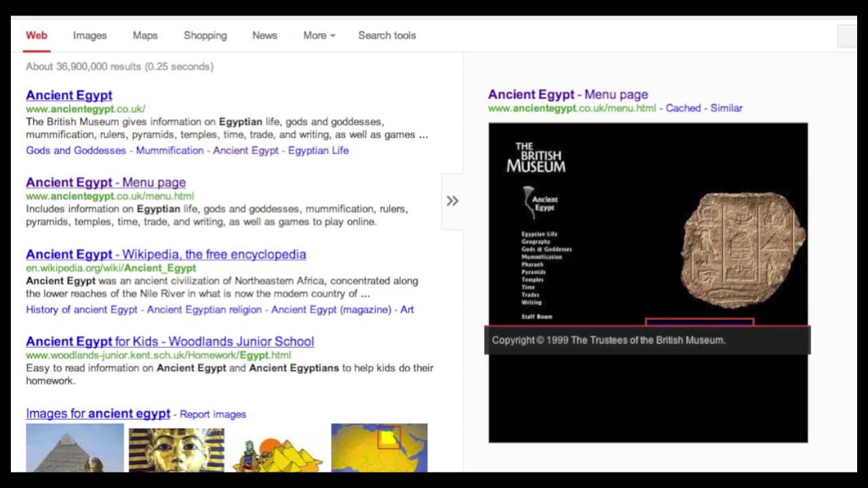The image size is (868, 488).
Task: Click the Ancient Egypt sitelink under first result
Action: coord(246,150)
